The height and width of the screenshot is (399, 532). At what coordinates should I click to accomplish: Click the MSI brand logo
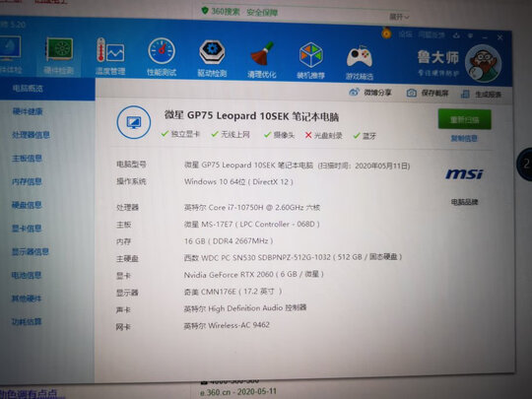tap(464, 174)
